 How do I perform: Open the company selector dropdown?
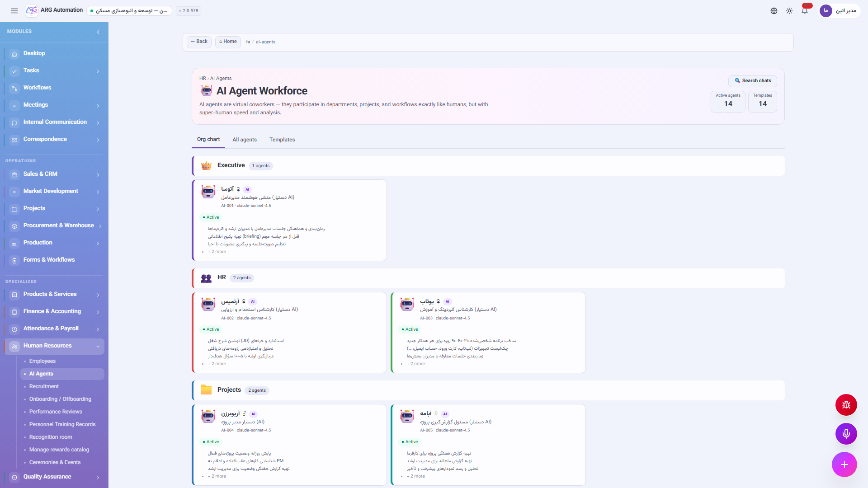(x=129, y=11)
